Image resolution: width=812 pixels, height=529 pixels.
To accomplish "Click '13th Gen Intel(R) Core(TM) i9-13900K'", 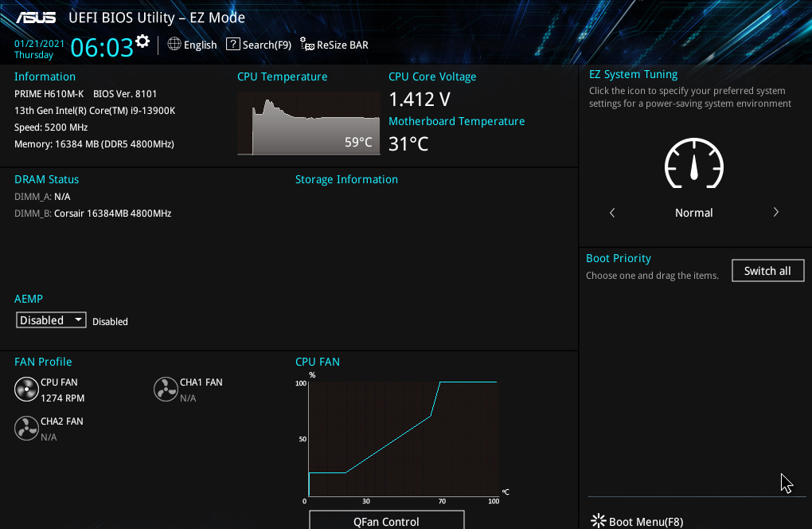I will (x=95, y=111).
